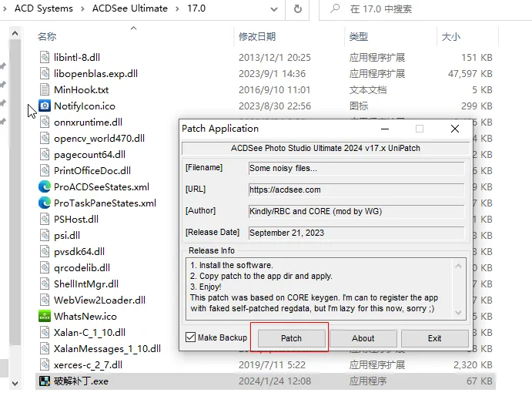Click the 17.0 breadcrumb segment

(196, 8)
